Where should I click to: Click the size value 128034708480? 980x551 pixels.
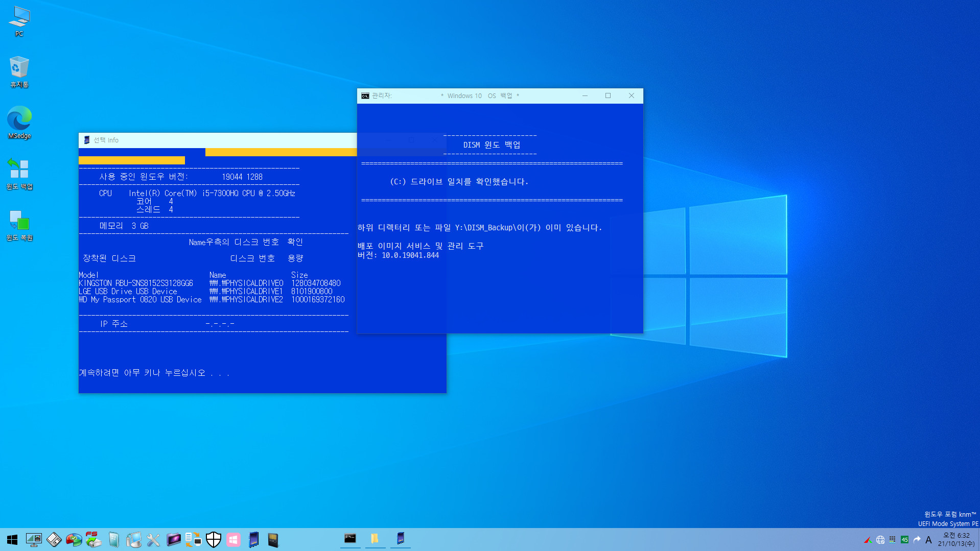pyautogui.click(x=316, y=283)
